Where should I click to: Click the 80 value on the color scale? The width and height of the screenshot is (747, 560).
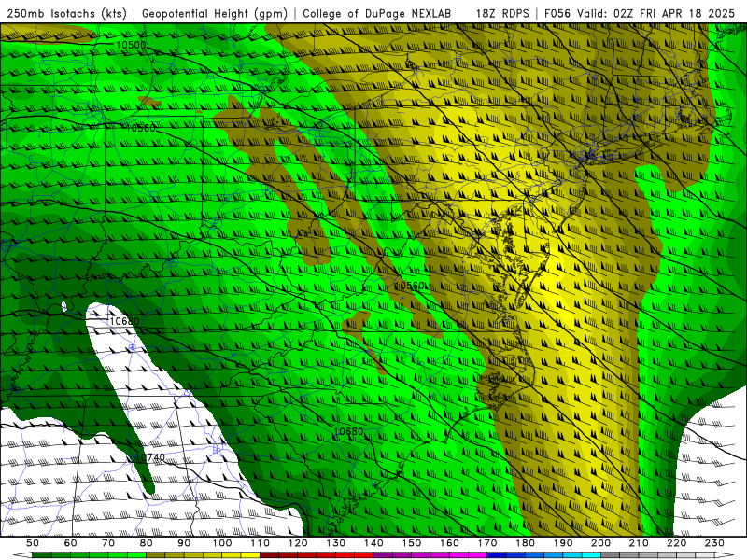tap(147, 543)
